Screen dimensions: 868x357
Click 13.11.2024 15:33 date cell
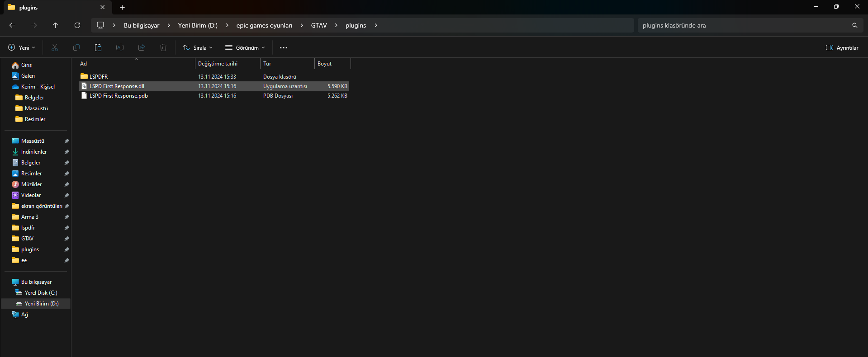point(217,76)
